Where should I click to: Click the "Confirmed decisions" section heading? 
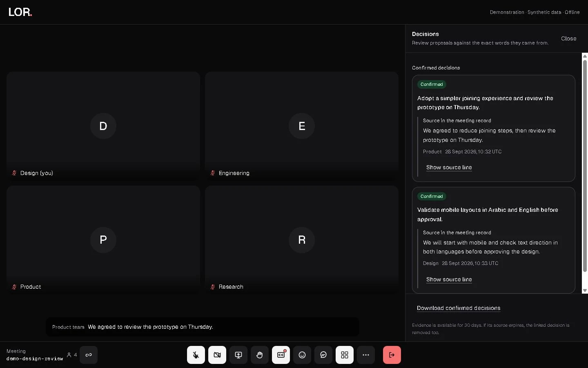click(436, 68)
